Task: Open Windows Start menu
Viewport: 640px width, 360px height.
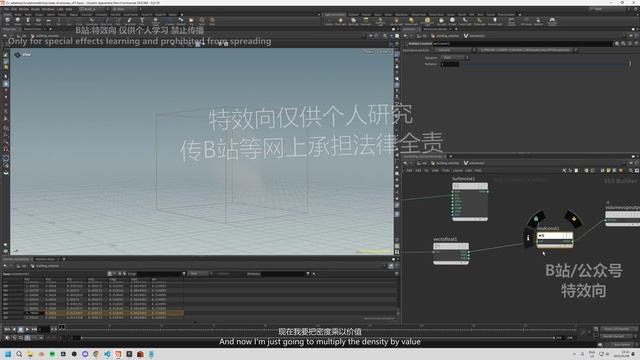Action: tap(8, 354)
